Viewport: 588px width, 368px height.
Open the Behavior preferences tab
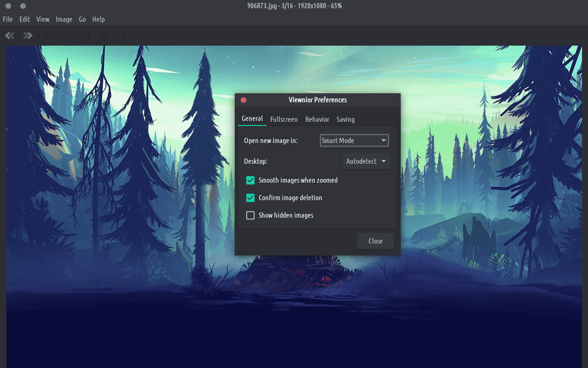coord(317,119)
